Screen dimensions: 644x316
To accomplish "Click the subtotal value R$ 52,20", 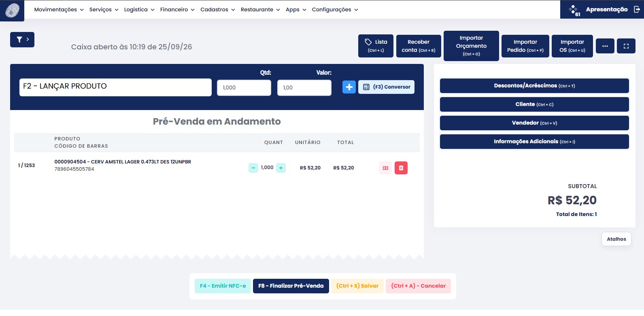I will [x=572, y=200].
